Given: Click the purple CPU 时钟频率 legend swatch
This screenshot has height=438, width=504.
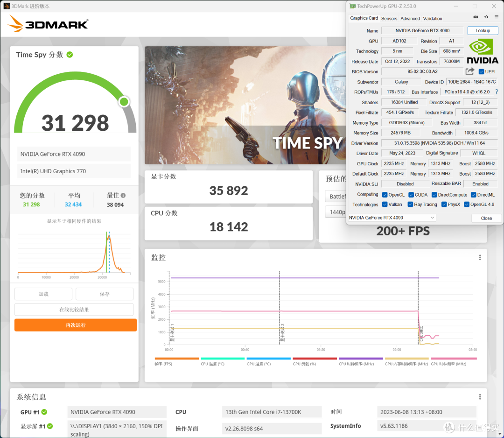Looking at the screenshot, I should (361, 358).
